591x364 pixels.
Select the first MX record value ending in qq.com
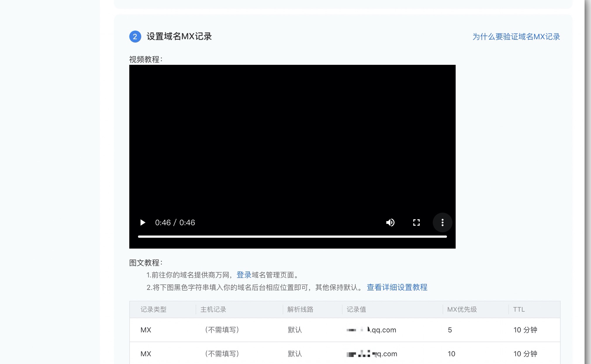coord(371,330)
